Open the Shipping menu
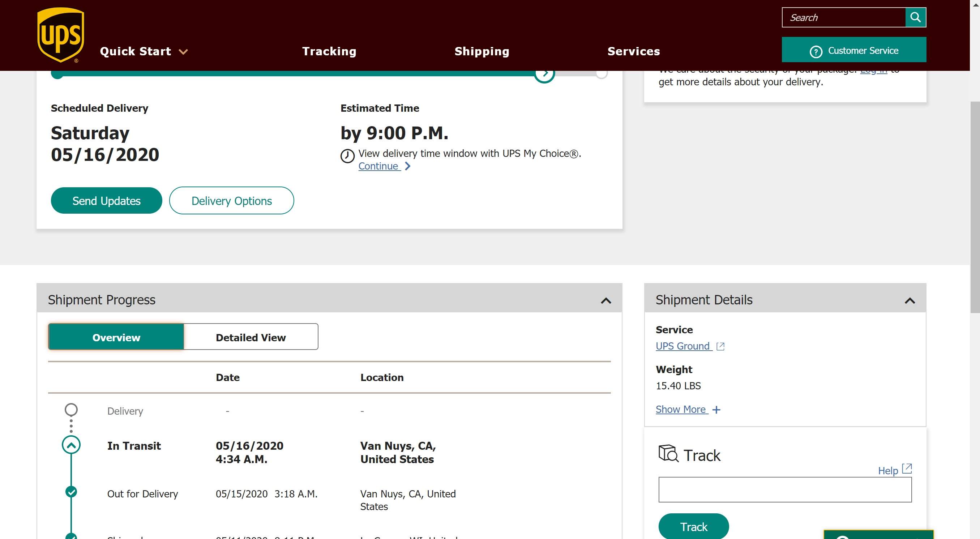The image size is (980, 539). click(482, 51)
